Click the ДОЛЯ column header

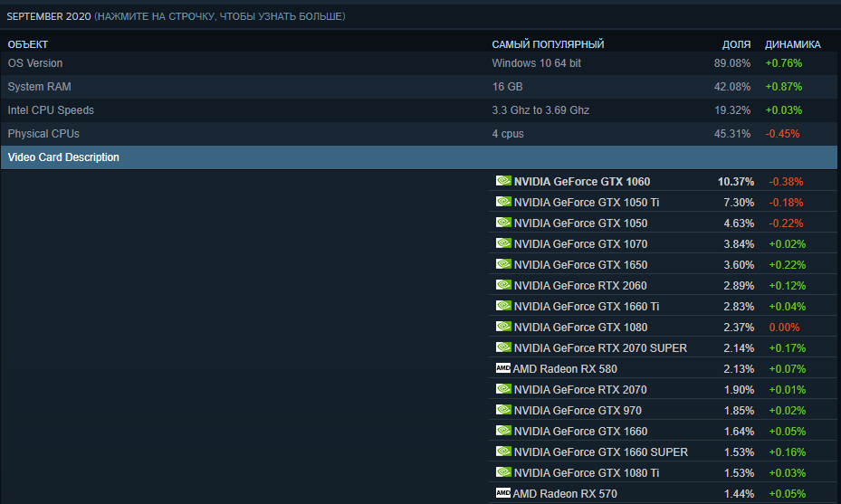(x=736, y=44)
